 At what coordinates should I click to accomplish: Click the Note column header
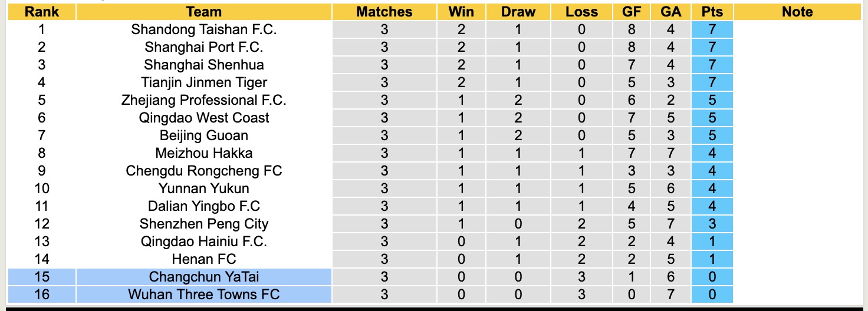tap(797, 12)
